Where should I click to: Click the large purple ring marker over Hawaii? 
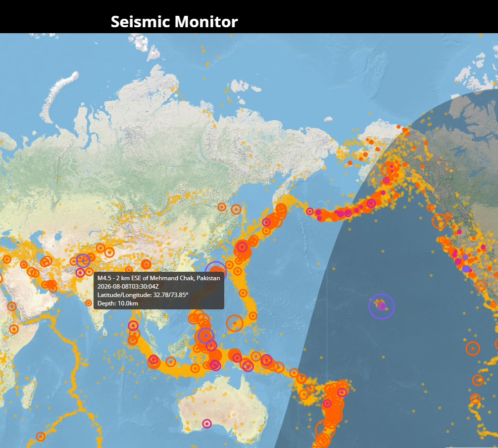click(x=382, y=306)
